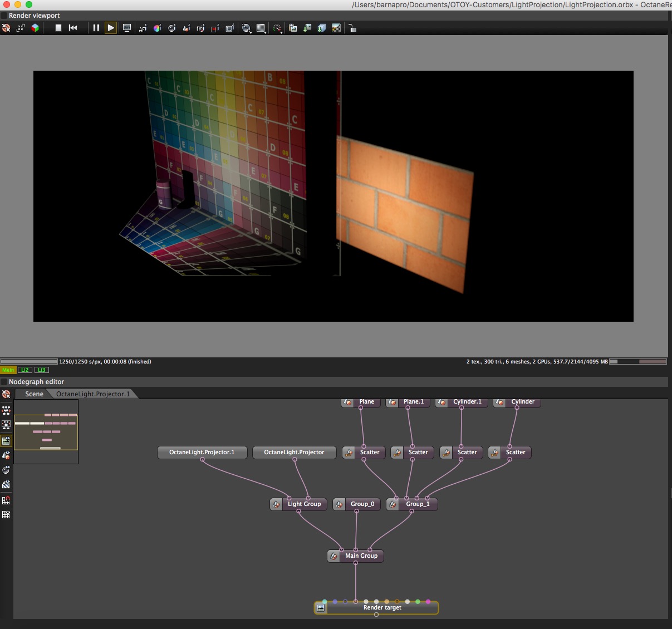The width and height of the screenshot is (672, 629).
Task: Click the render progress bar
Action: tap(29, 361)
